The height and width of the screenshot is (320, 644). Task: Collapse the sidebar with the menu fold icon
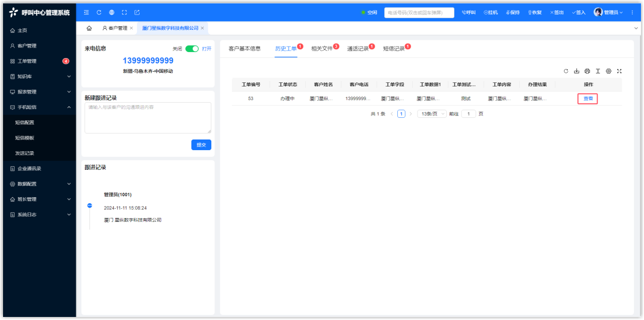pyautogui.click(x=86, y=12)
